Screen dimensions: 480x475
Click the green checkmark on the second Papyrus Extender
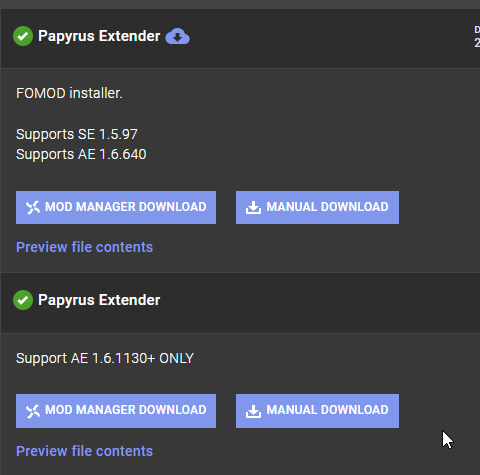(23, 300)
